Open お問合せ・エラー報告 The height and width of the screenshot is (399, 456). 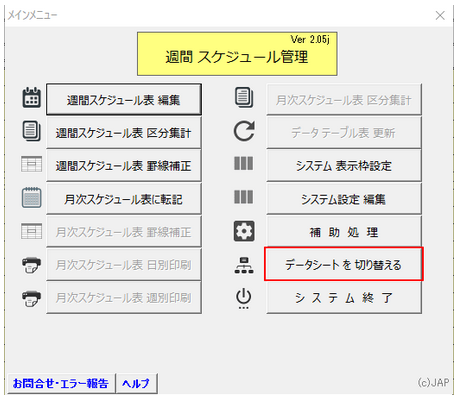[61, 383]
